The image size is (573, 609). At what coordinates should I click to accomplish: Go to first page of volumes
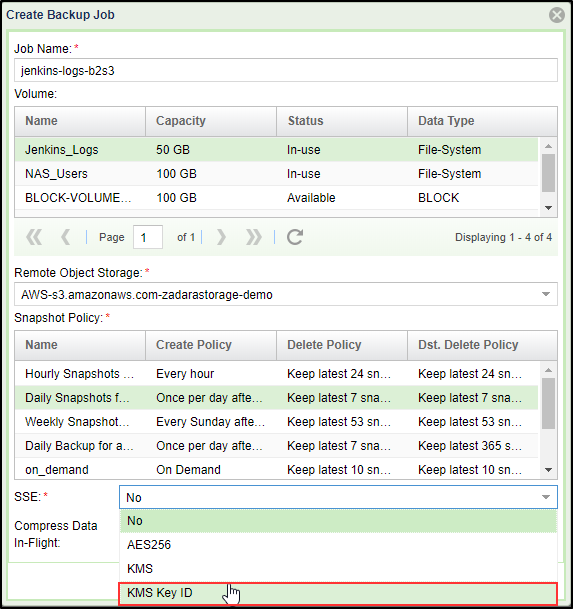[x=34, y=237]
